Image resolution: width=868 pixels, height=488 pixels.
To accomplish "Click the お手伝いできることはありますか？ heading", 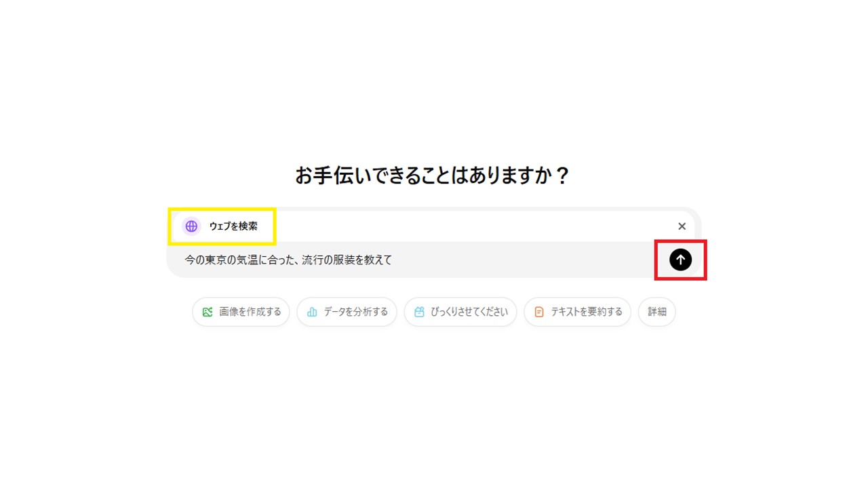I will 433,176.
